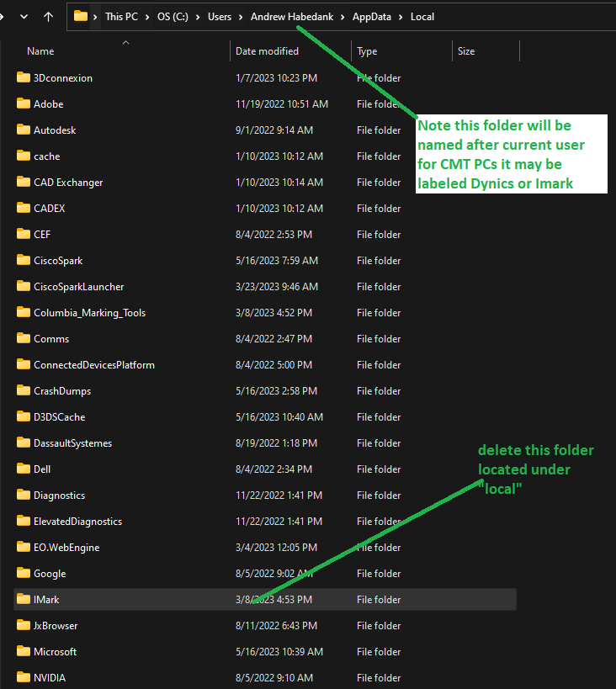
Task: Select the CiscoSparkLauncher folder name
Action: point(79,287)
